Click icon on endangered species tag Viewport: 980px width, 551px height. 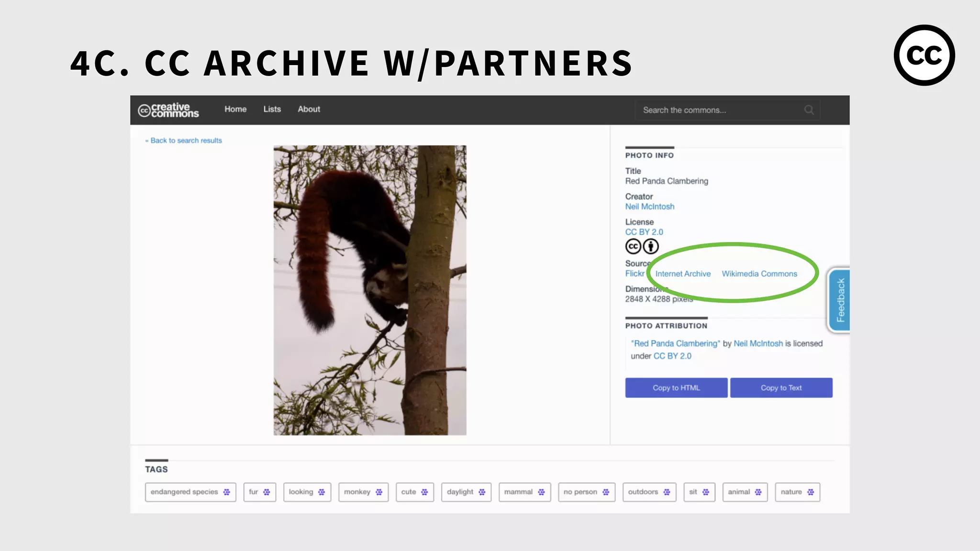tap(227, 492)
